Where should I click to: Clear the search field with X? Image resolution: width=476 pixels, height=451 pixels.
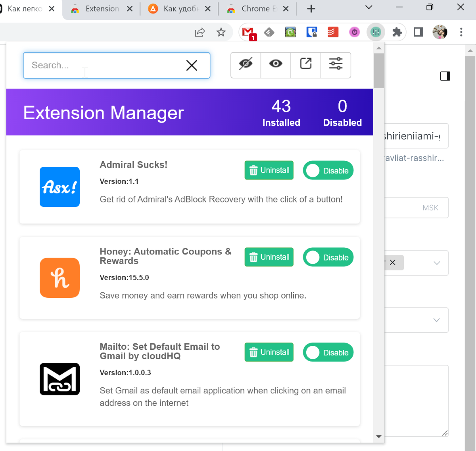tap(192, 66)
